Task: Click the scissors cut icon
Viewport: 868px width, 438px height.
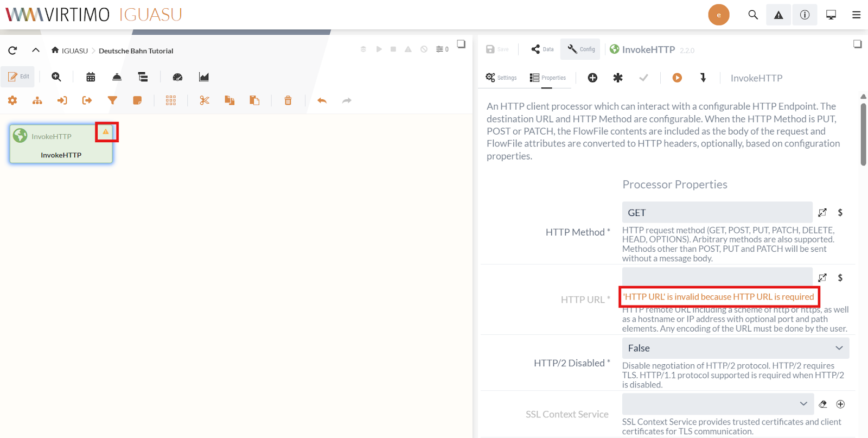Action: point(205,100)
